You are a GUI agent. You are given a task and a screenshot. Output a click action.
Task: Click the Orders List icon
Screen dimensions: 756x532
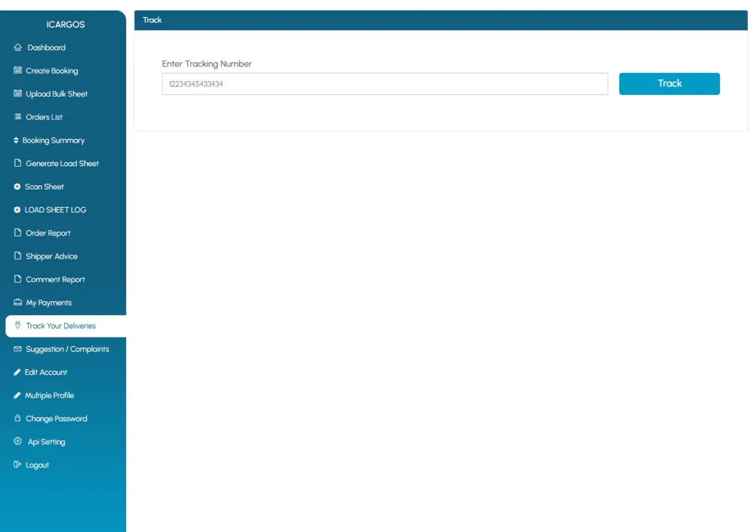(18, 117)
